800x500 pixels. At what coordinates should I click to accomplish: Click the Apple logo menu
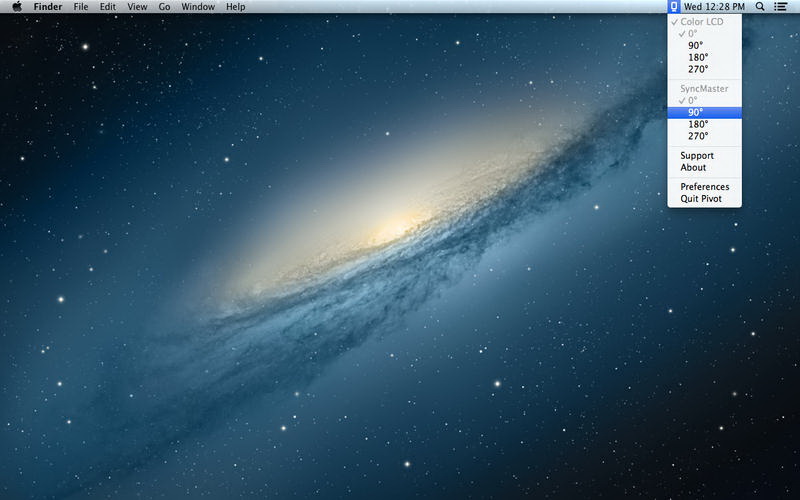[17, 7]
